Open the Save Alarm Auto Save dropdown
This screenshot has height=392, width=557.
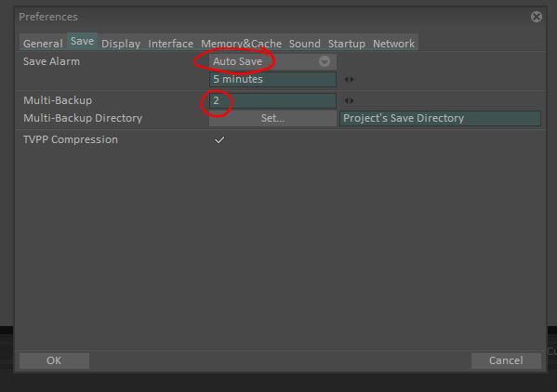click(x=272, y=61)
